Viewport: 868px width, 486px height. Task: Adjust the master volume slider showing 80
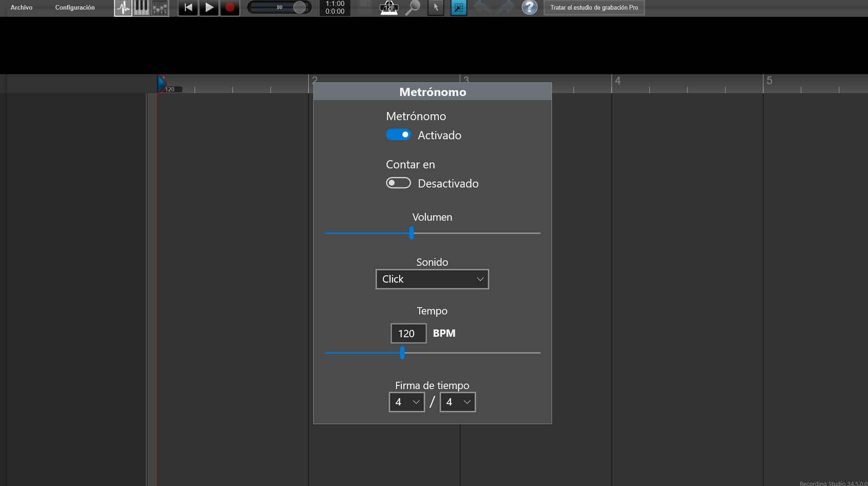pos(280,7)
